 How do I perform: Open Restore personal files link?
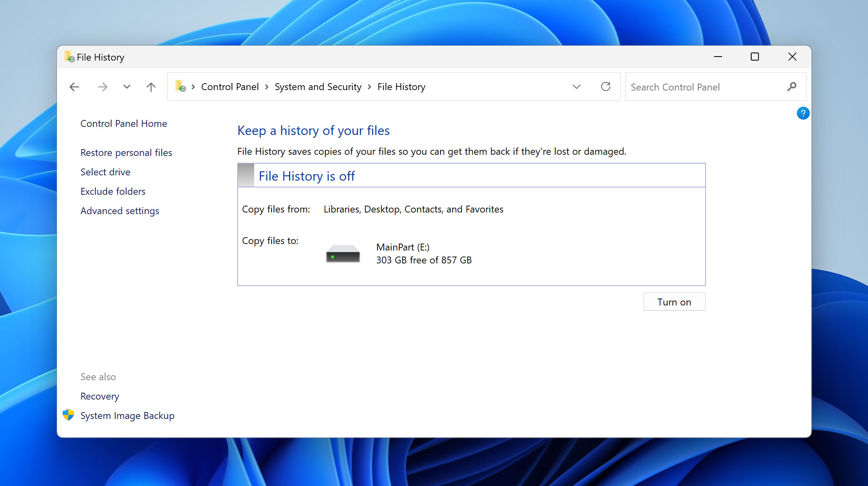pos(126,152)
